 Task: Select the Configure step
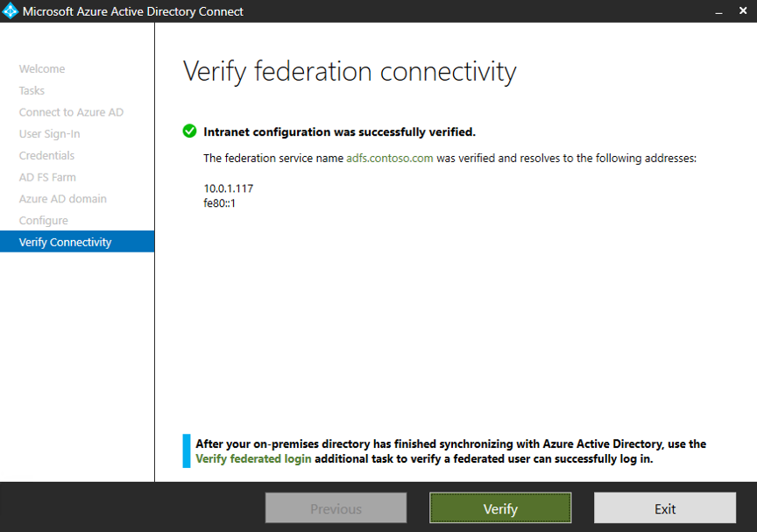point(44,221)
